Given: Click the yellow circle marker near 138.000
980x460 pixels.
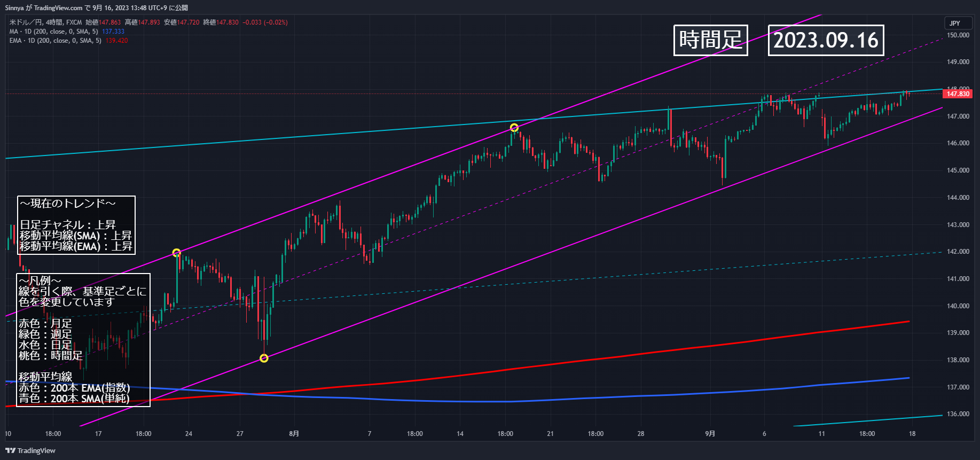Looking at the screenshot, I should [x=264, y=358].
